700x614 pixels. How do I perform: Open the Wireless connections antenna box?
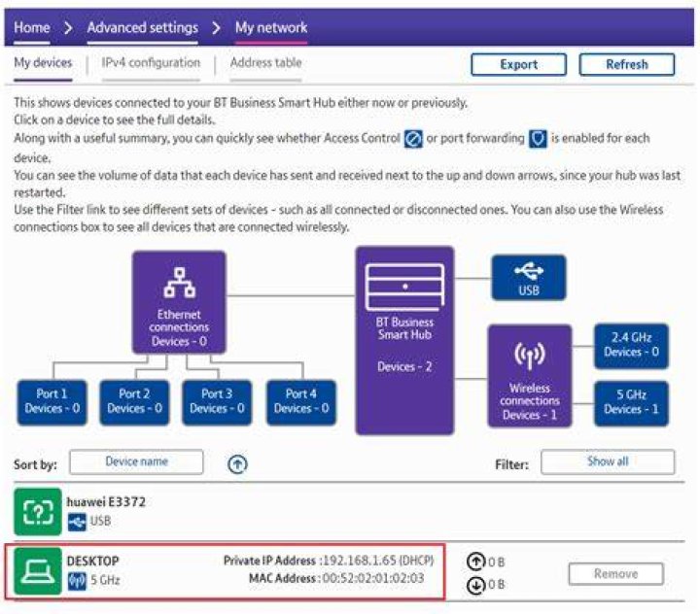(530, 376)
